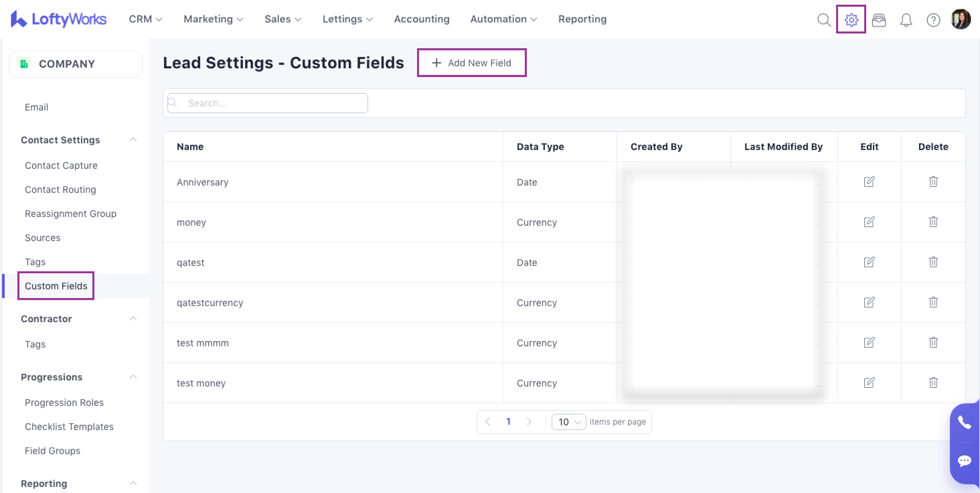The height and width of the screenshot is (493, 980).
Task: Open the settings gear icon
Action: point(851,19)
